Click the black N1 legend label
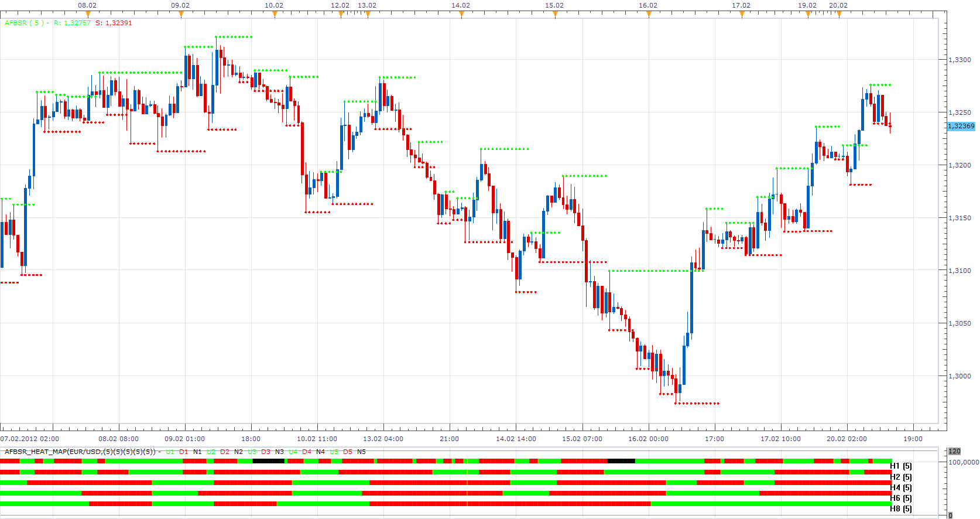 click(197, 452)
